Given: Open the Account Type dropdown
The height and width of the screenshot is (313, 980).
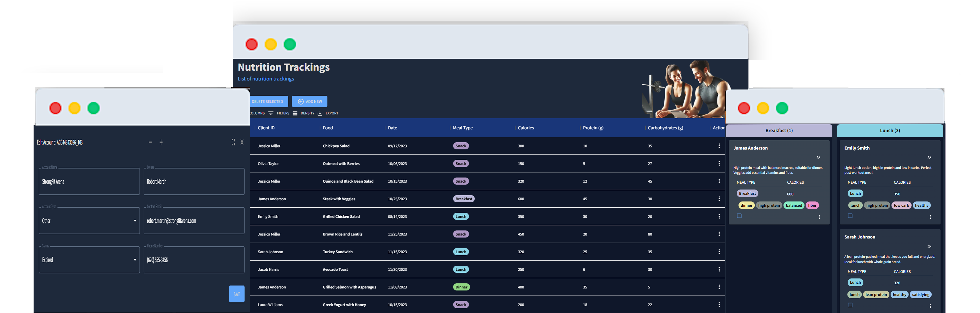Looking at the screenshot, I should point(89,221).
